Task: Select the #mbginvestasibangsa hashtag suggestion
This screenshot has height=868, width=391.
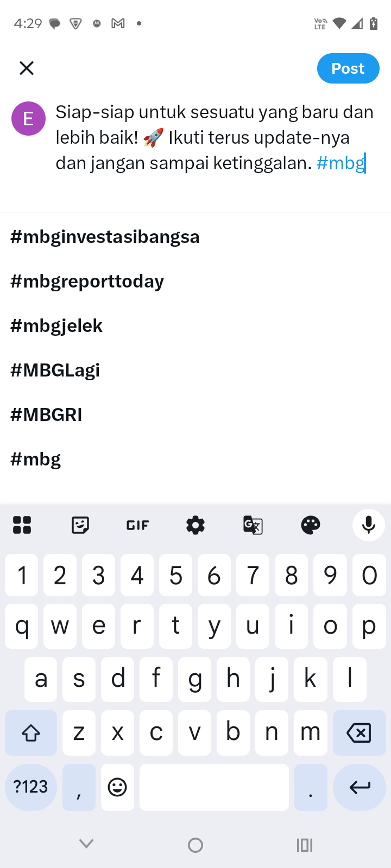Action: pos(105,237)
